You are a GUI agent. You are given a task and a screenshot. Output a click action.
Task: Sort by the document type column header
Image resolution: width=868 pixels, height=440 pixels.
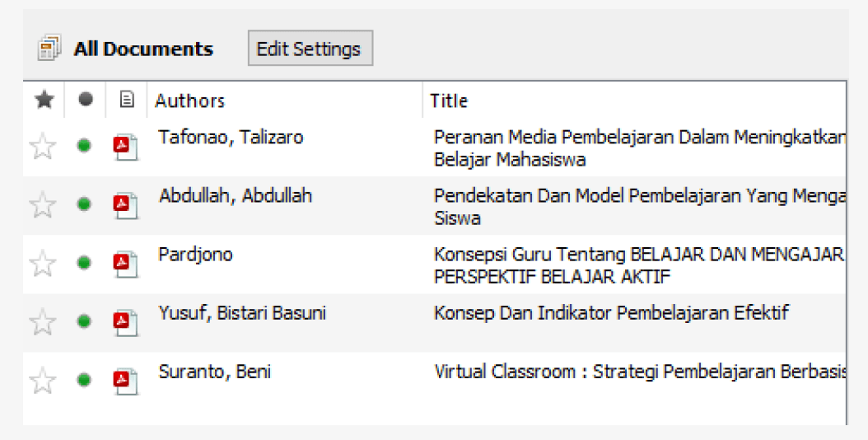click(x=126, y=101)
